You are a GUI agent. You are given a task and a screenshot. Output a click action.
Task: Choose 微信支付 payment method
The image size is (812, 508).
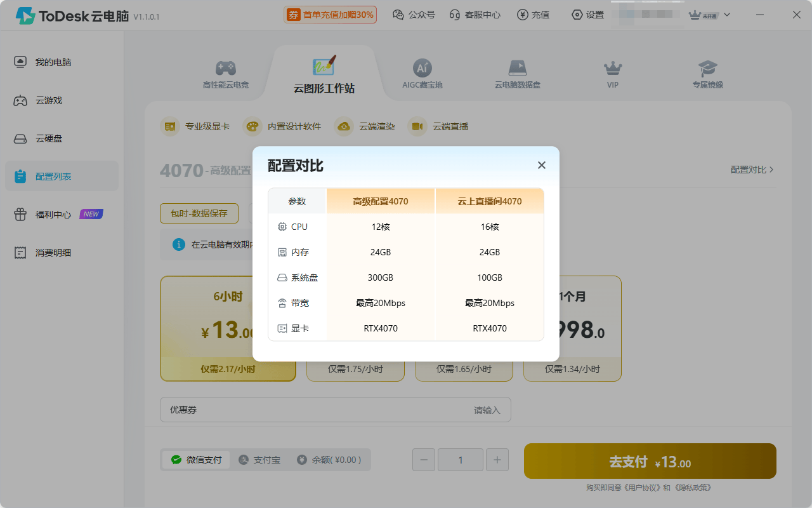click(x=196, y=460)
